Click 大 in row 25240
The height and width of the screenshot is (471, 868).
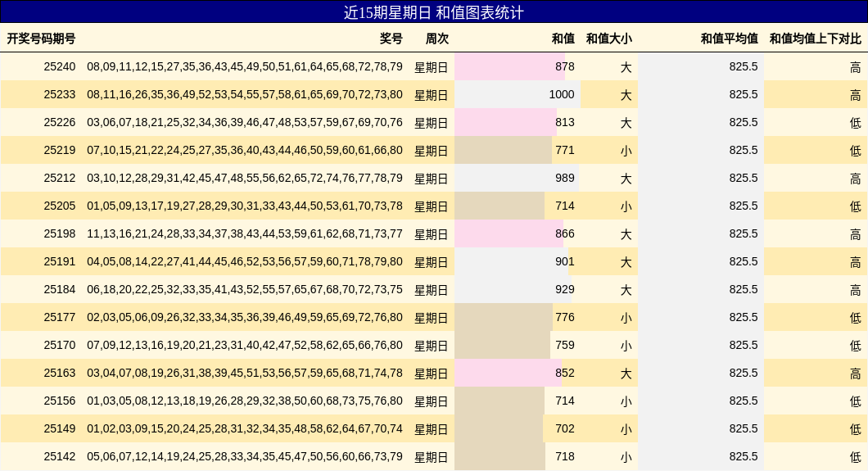click(626, 67)
